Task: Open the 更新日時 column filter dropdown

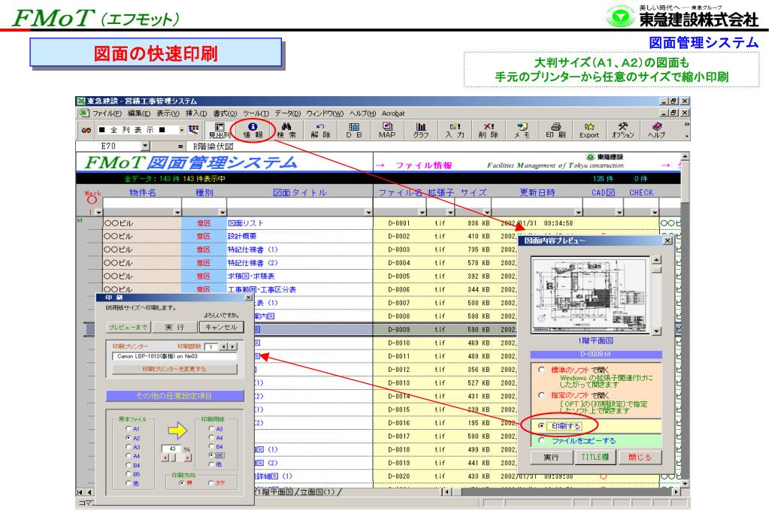Action: (578, 213)
